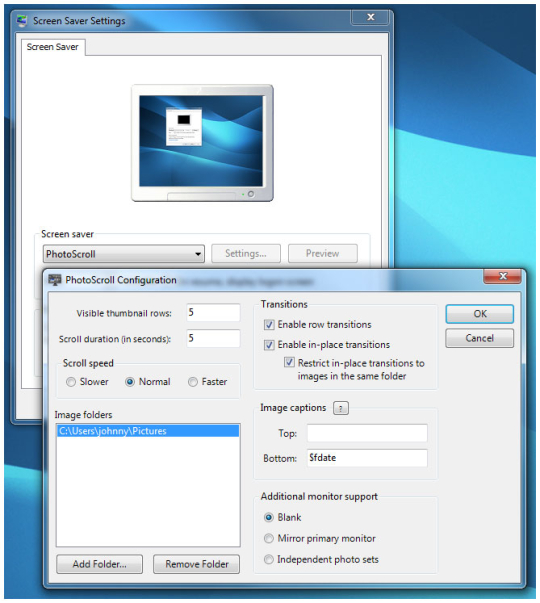Switch to the Screen Saver tab
Screen dimensions: 540x603
point(53,47)
